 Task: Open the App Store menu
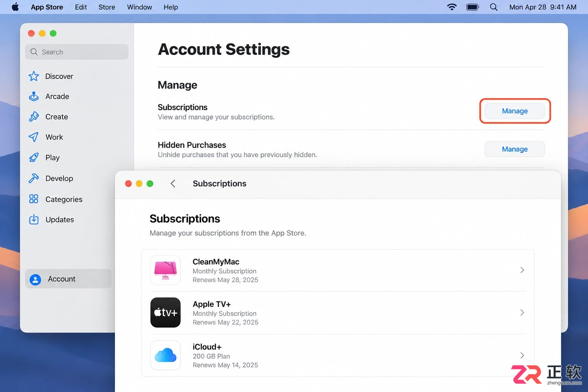pos(47,7)
